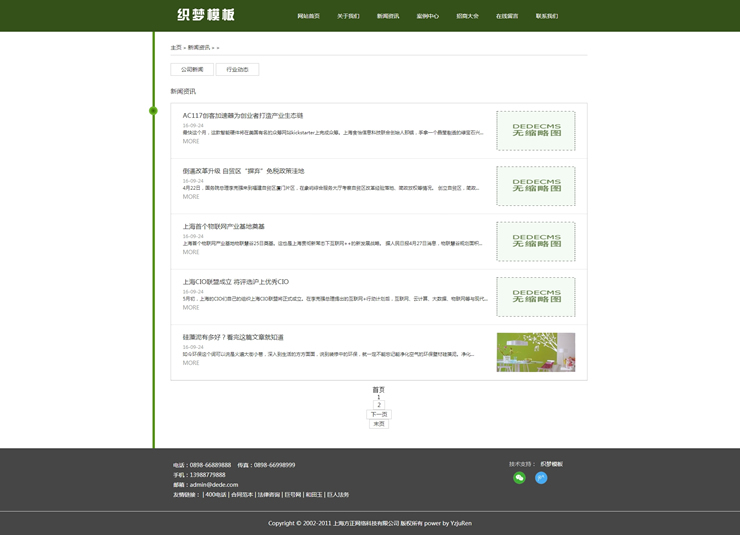Viewport: 740px width, 535px height.
Task: Open the 400电话 friendly link in footer
Action: tap(215, 495)
